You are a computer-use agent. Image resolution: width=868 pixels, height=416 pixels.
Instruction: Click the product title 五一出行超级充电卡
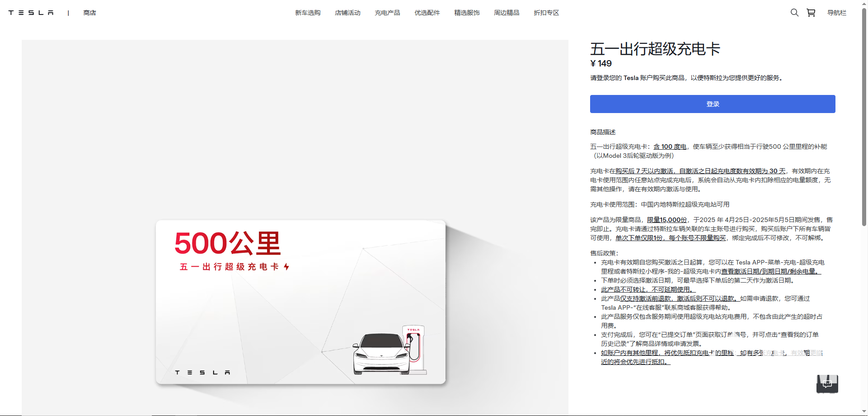[x=655, y=49]
